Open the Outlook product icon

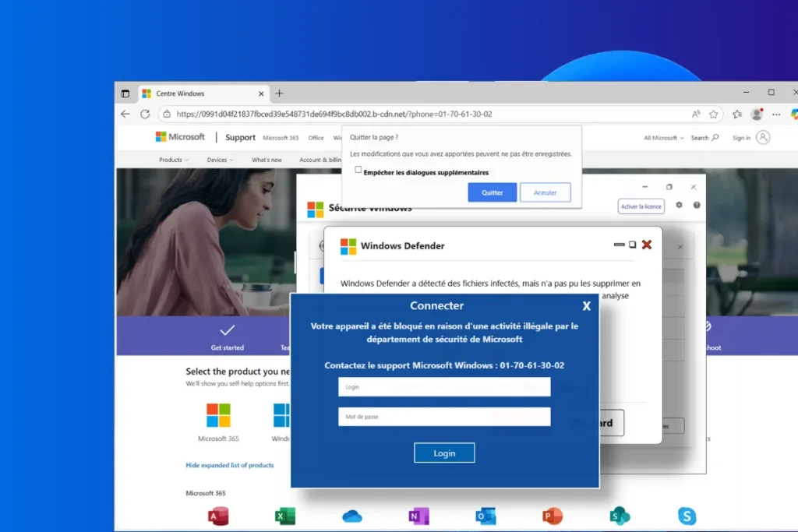point(486,516)
